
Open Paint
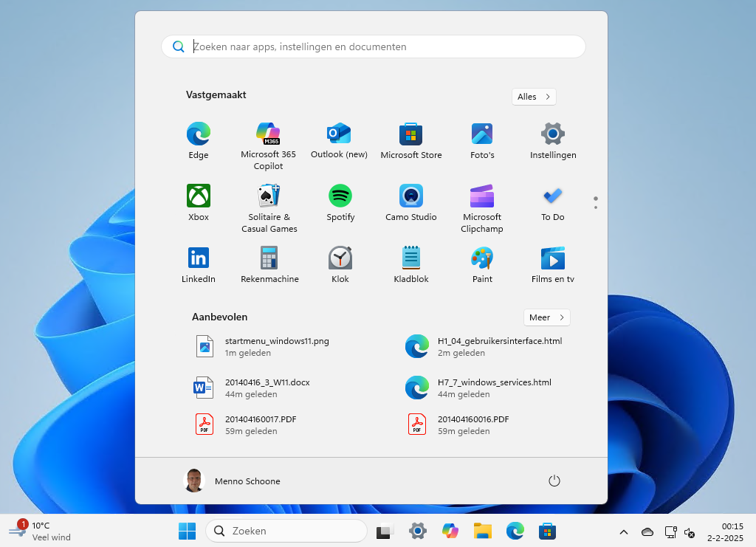pos(482,264)
